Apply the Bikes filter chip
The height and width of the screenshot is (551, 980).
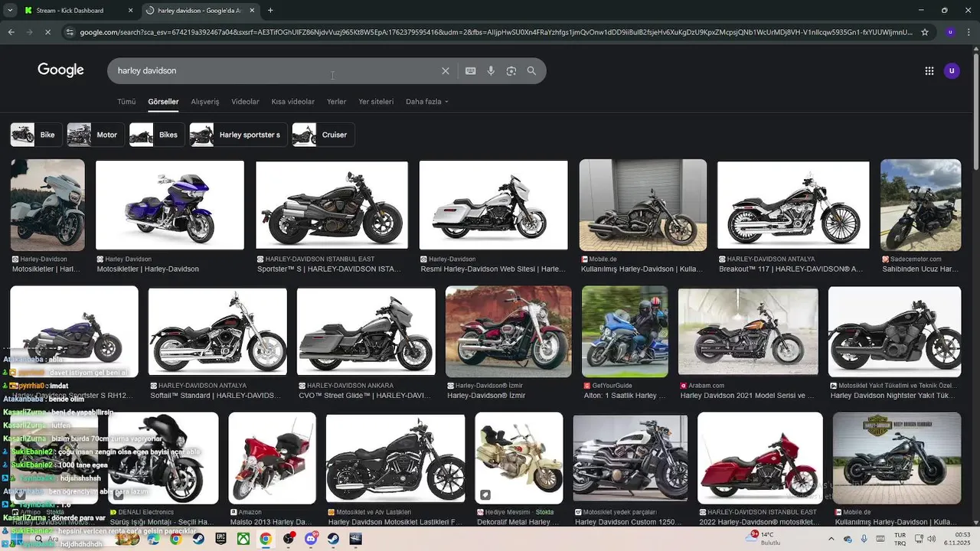coord(157,135)
